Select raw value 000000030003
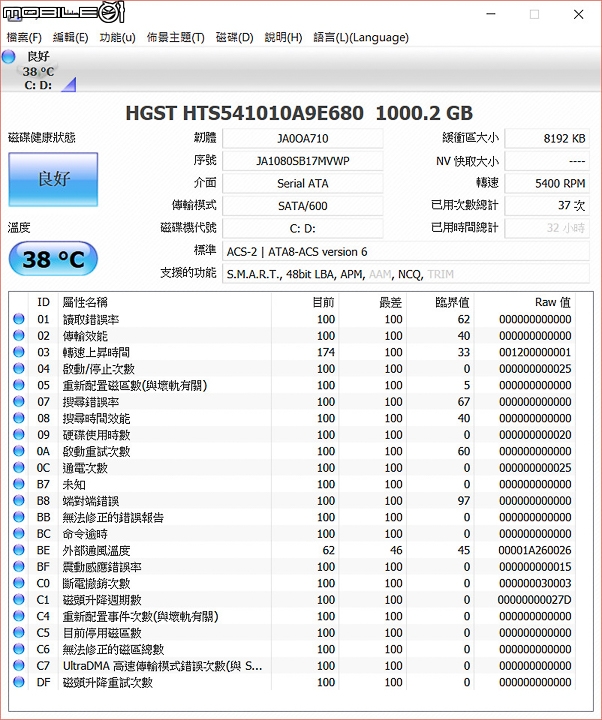This screenshot has width=602, height=720. click(x=535, y=583)
